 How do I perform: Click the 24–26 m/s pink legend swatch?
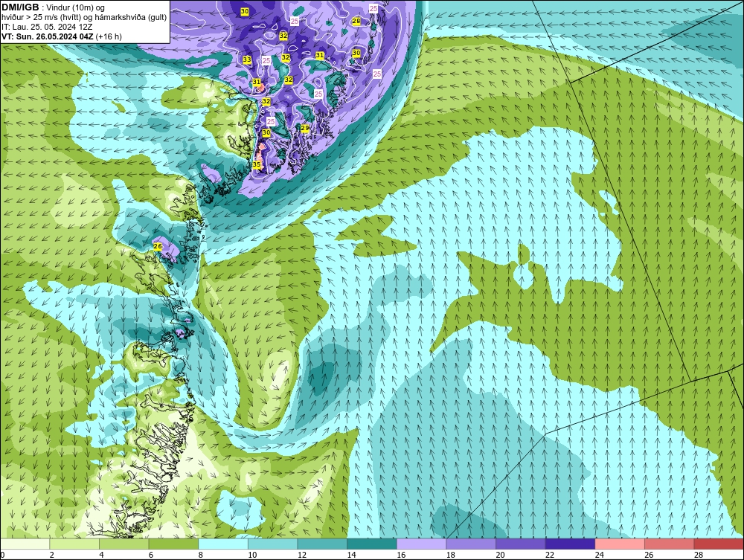[x=620, y=544]
